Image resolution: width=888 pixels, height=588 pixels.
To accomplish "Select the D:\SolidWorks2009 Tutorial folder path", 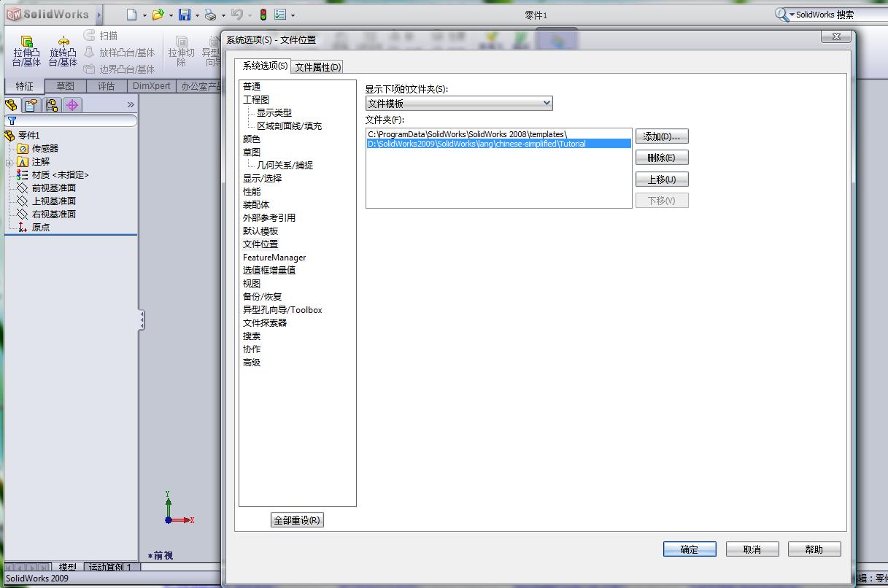I will point(498,144).
